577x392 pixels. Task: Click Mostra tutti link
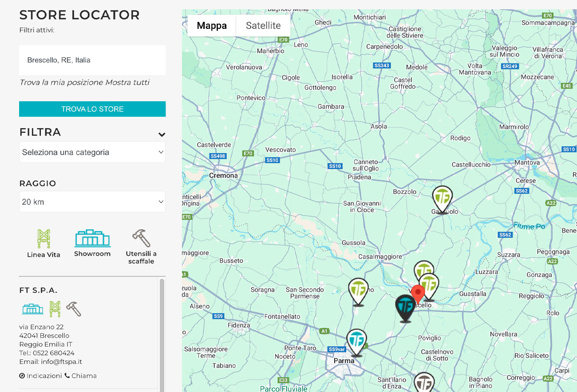[127, 82]
